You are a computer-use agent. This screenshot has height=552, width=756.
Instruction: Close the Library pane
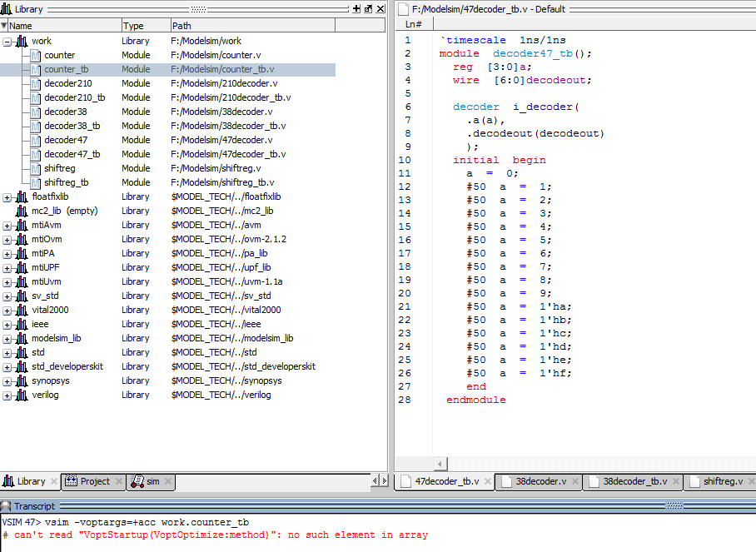pyautogui.click(x=380, y=8)
